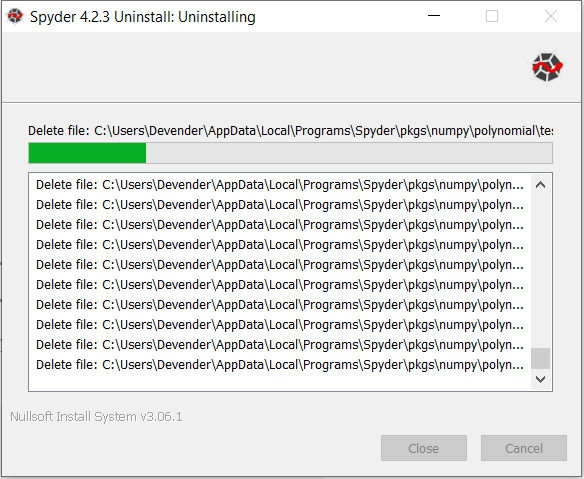Image resolution: width=584 pixels, height=479 pixels.
Task: Click the blank space below the last log entry
Action: pos(280,382)
